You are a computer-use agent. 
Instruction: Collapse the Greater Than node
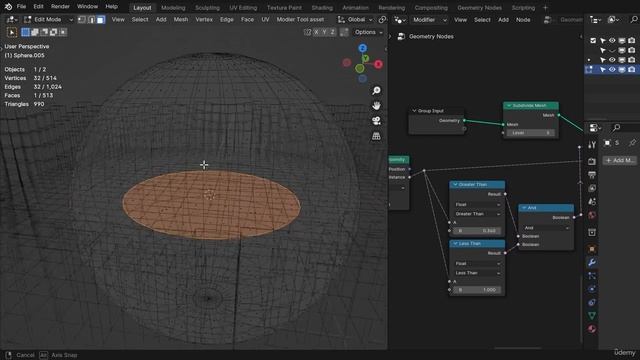[455, 184]
